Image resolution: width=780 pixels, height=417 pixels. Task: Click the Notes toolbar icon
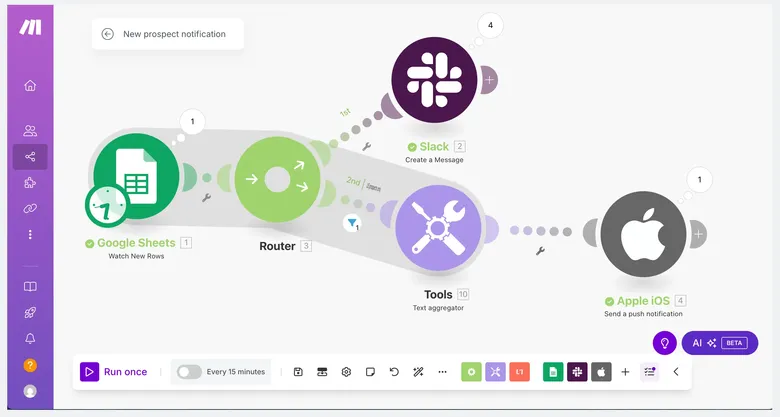[x=370, y=372]
